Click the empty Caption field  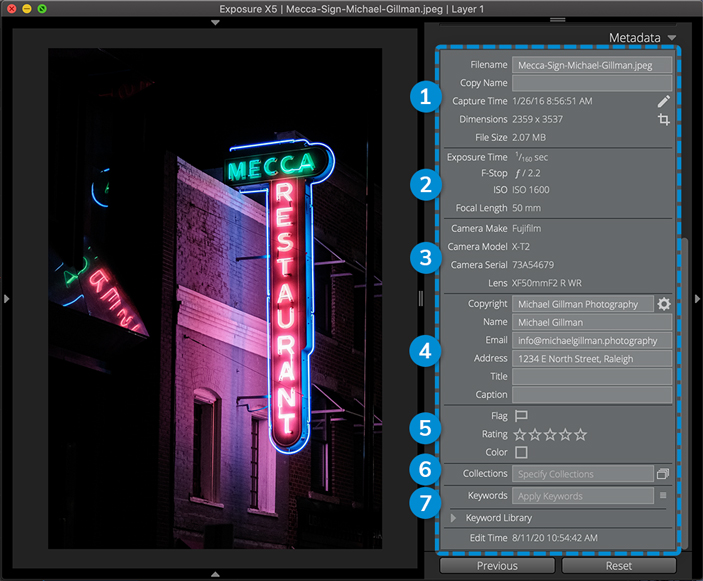(592, 395)
